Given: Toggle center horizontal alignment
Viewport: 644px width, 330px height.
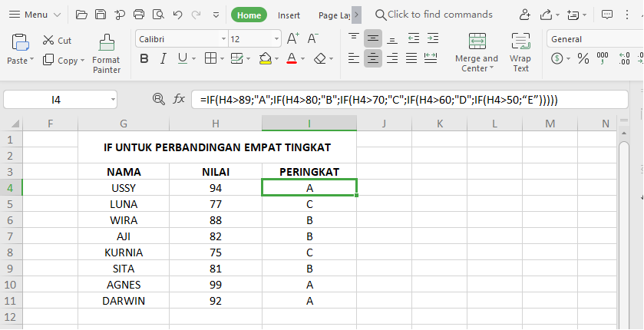Looking at the screenshot, I should [373, 58].
